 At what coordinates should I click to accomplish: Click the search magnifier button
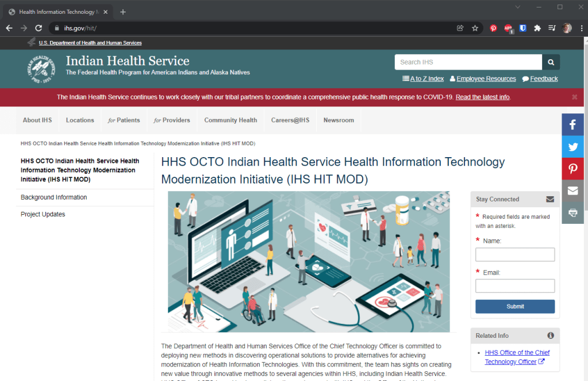click(551, 62)
